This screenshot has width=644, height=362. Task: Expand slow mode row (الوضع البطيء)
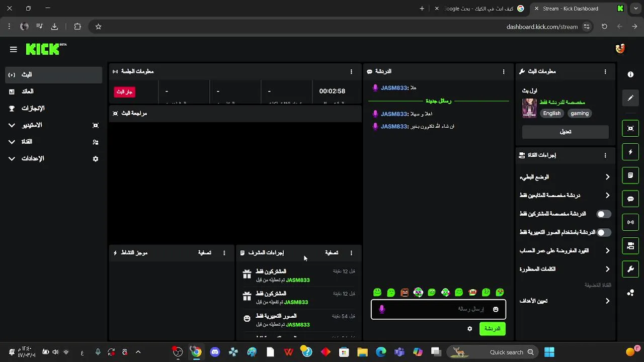coord(565,177)
